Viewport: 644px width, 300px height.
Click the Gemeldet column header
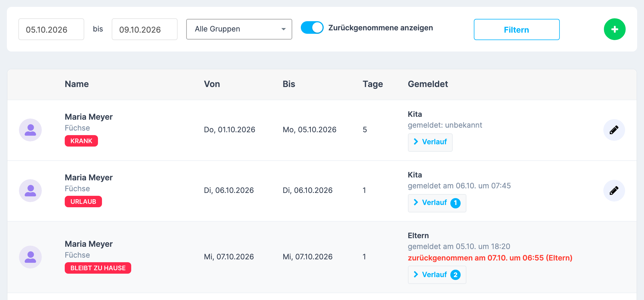(x=428, y=84)
